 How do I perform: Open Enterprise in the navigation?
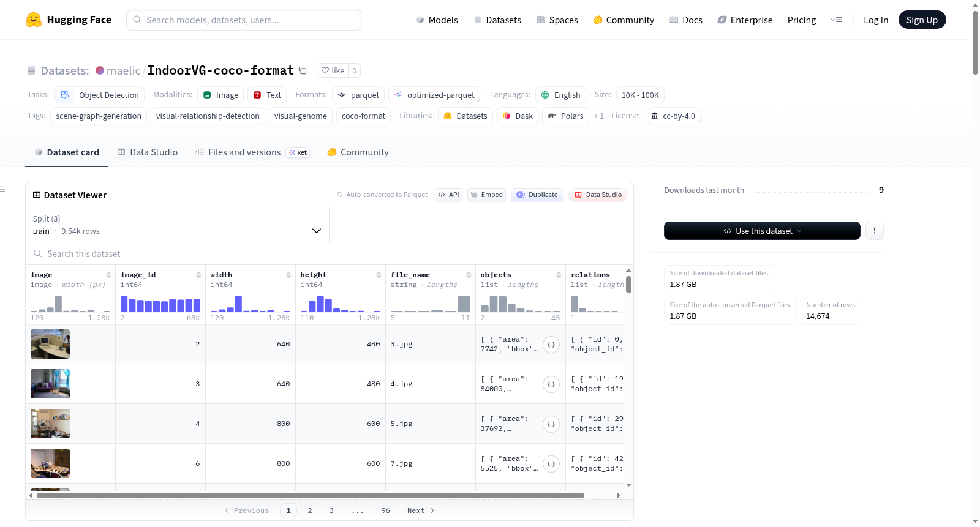tap(745, 20)
